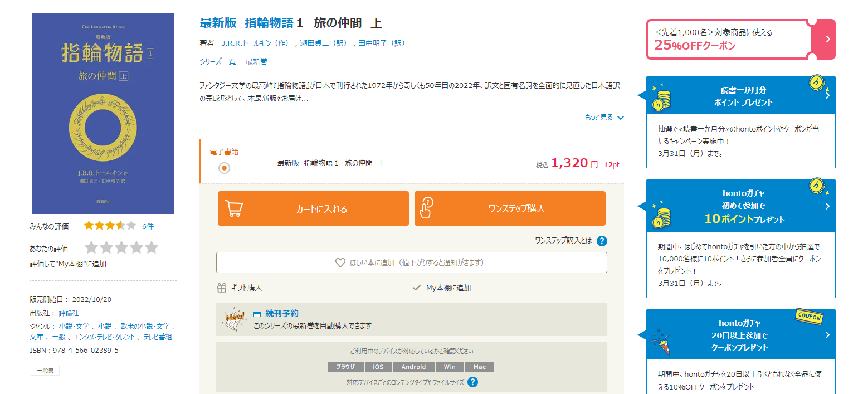Click coin stack icon on 読書一か月分 banner
Screen dimensions: 868x394
click(662, 96)
